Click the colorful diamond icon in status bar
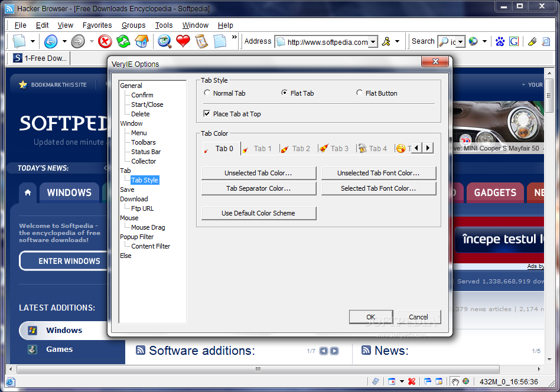 [x=465, y=381]
